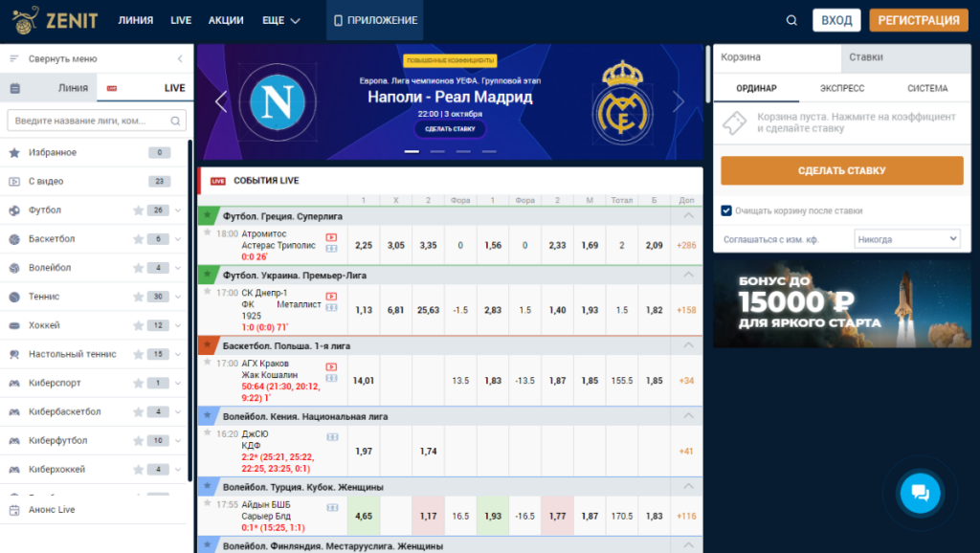Favorite the Футбол sport star
The height and width of the screenshot is (553, 980).
138,210
